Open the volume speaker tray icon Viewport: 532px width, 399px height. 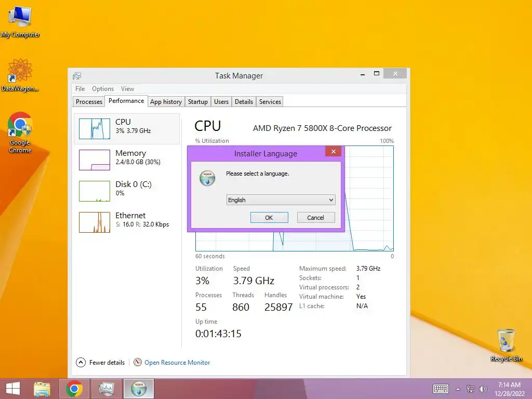pyautogui.click(x=483, y=389)
